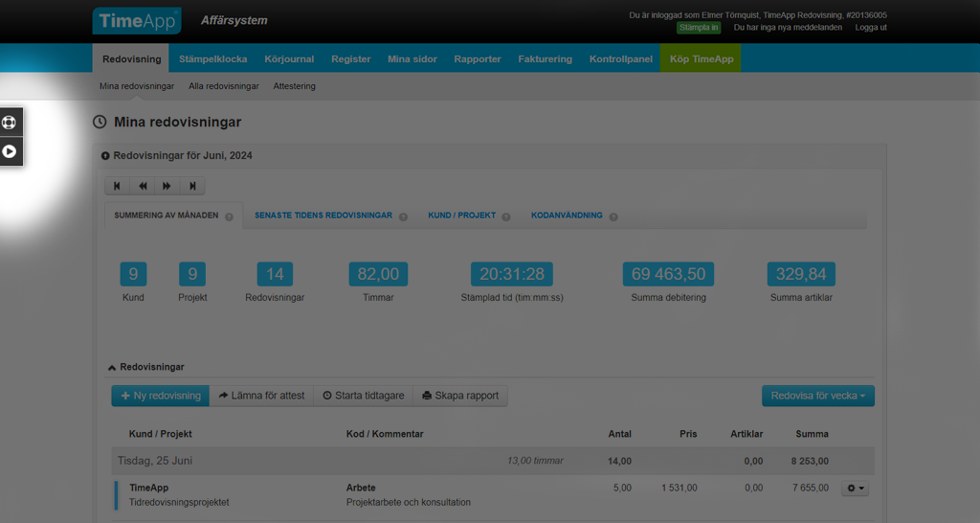Image resolution: width=980 pixels, height=523 pixels.
Task: Open the Stämpelklocka menu tab
Action: (x=212, y=58)
